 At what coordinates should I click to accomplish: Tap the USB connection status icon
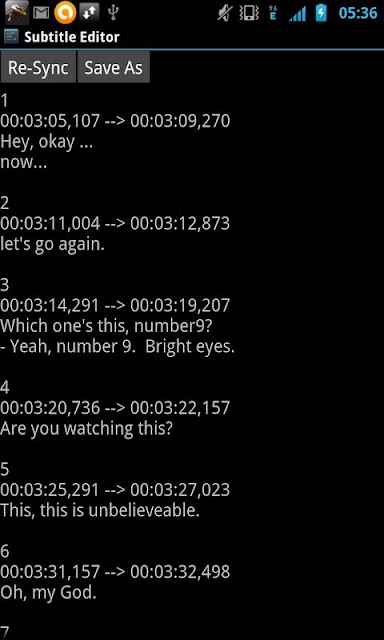pos(113,13)
